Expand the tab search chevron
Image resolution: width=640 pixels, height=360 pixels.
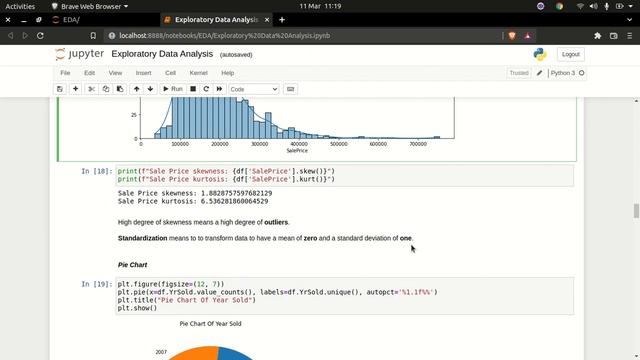click(629, 20)
